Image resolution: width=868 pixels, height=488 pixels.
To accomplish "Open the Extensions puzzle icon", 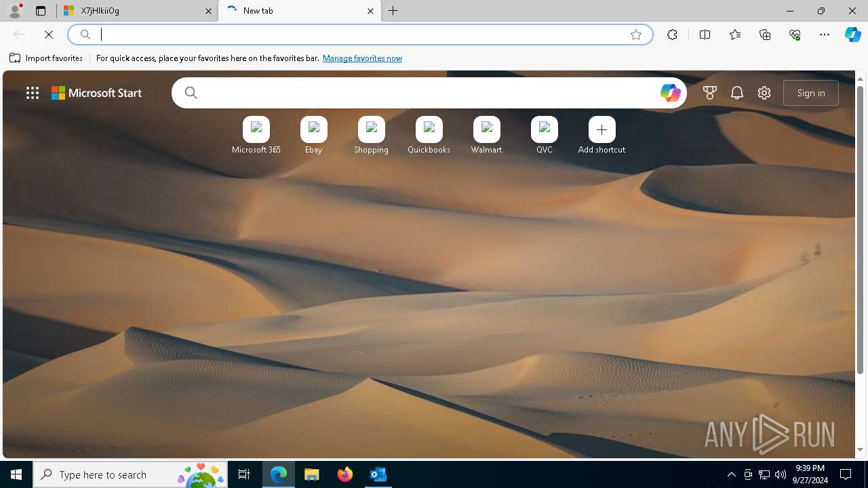I will coord(672,35).
